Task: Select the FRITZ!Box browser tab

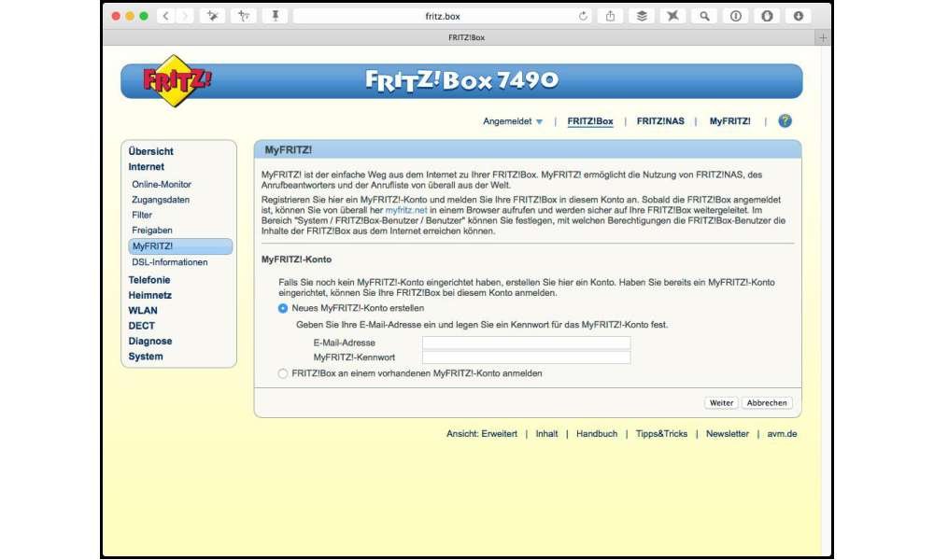Action: (x=466, y=37)
